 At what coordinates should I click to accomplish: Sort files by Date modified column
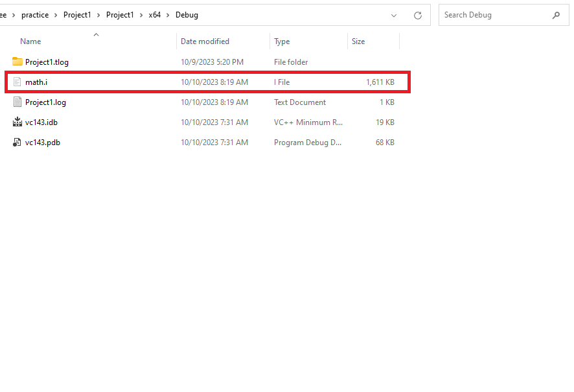(205, 41)
